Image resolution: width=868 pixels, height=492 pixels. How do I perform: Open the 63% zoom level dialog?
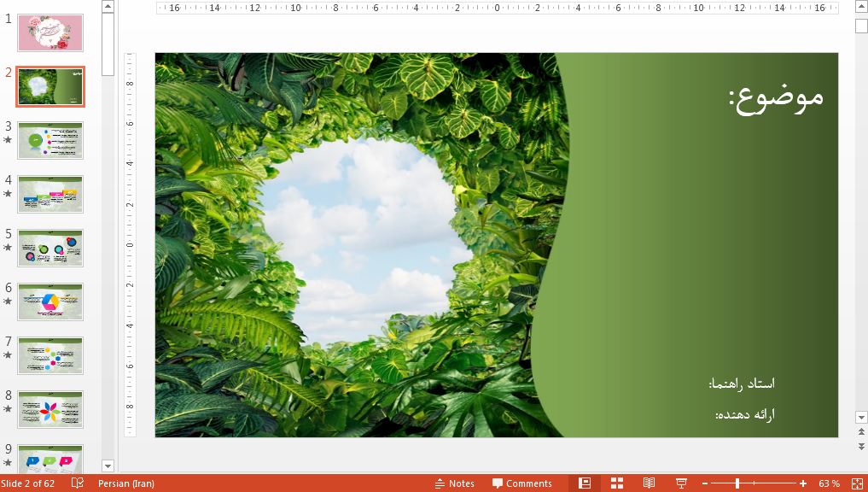(829, 483)
